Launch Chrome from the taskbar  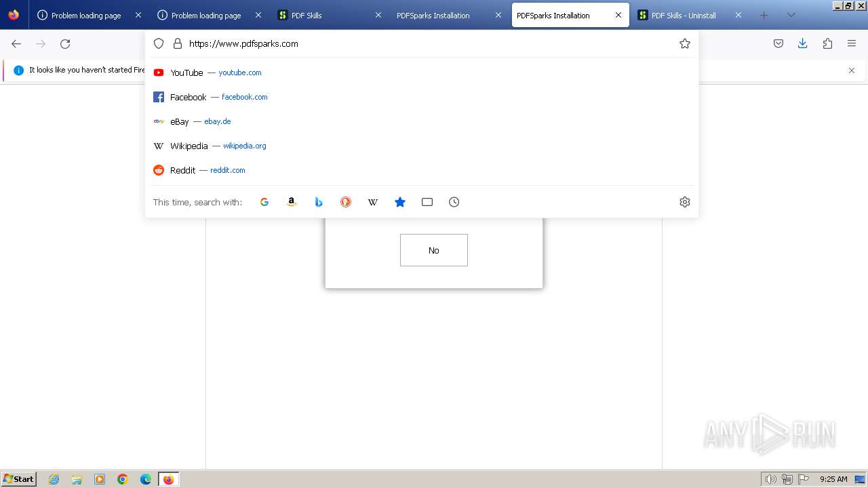tap(123, 479)
